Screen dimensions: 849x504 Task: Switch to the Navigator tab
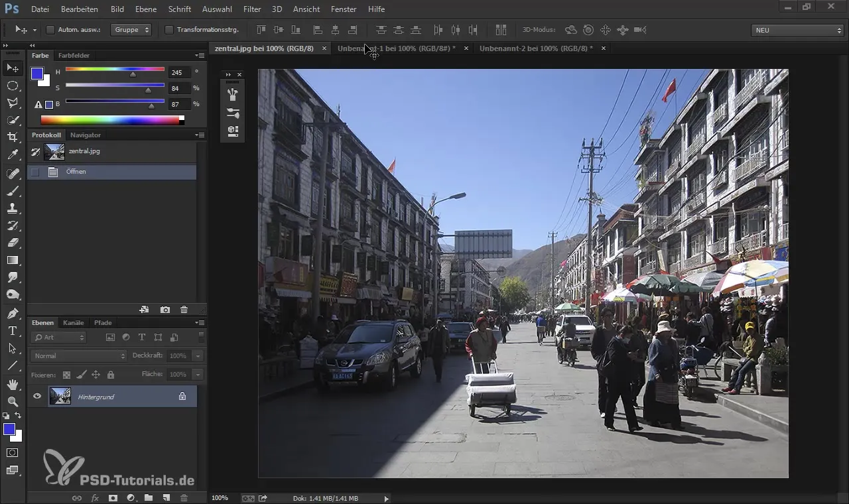point(86,135)
